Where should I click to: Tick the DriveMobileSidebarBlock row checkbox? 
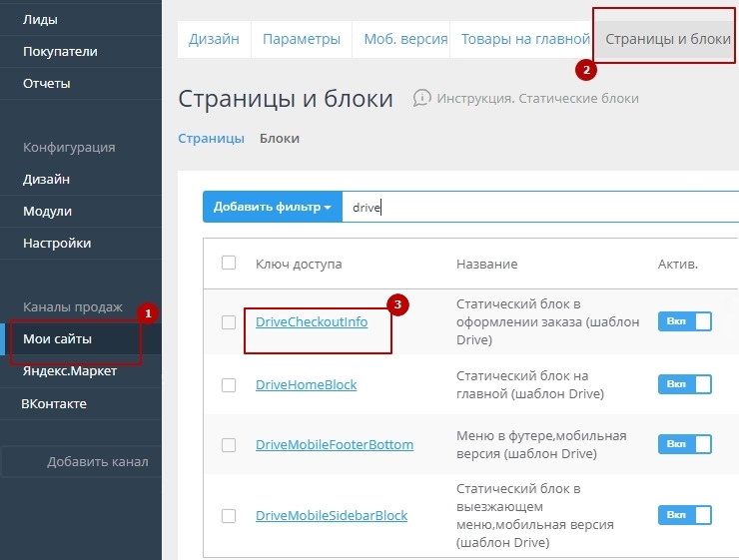pyautogui.click(x=229, y=516)
